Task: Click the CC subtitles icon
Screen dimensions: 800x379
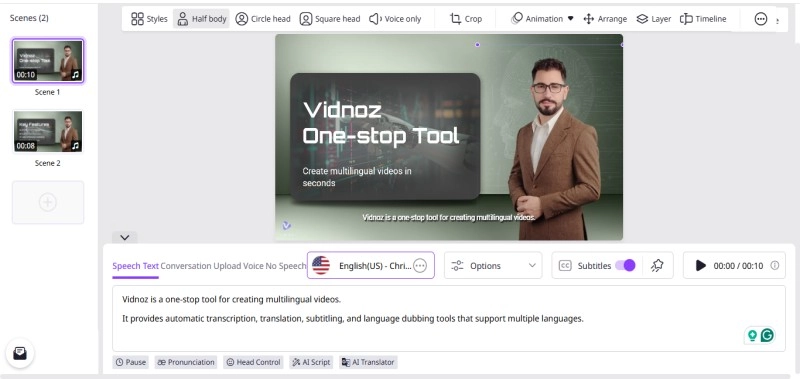Action: (565, 266)
